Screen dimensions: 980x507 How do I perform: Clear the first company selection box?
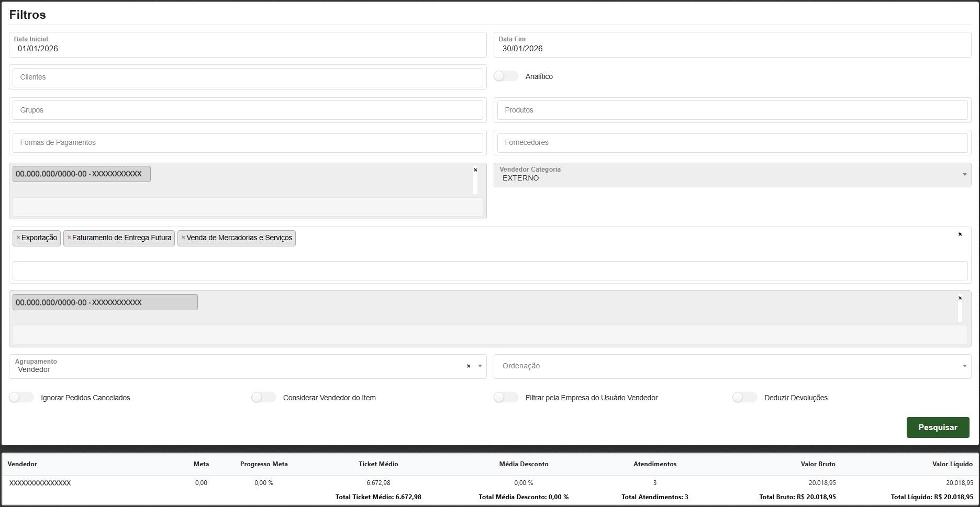[475, 170]
